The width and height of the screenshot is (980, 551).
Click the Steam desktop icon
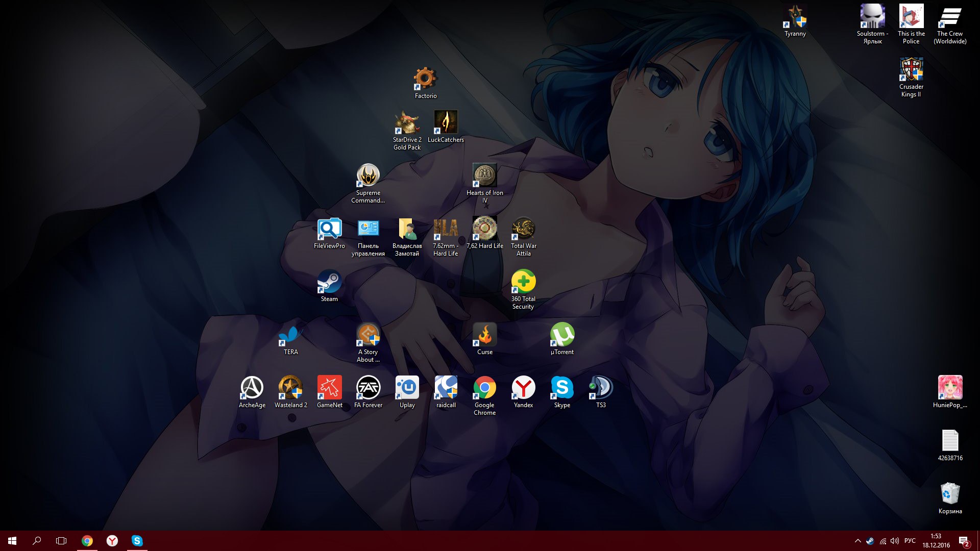329,282
